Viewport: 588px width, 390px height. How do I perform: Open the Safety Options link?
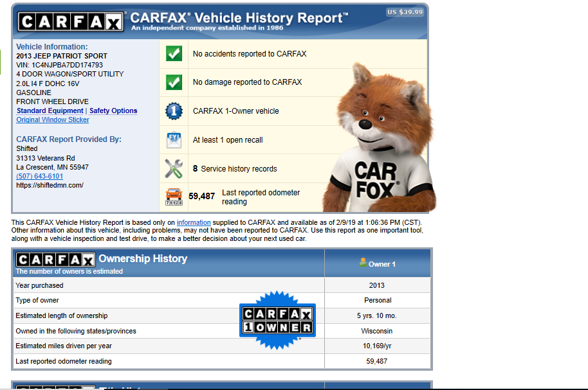click(113, 111)
